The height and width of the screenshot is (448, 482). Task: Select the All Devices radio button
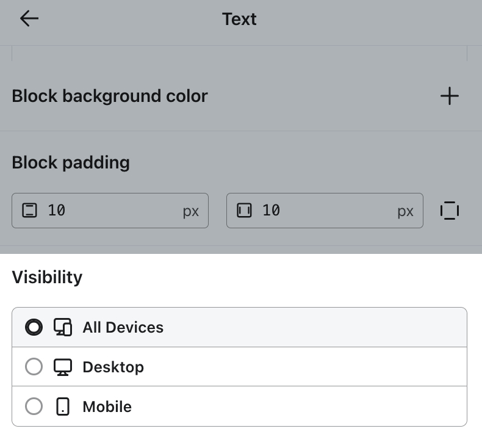pos(34,327)
